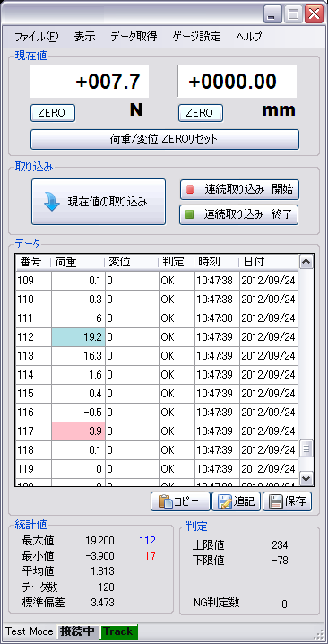Image resolution: width=328 pixels, height=644 pixels.
Task: Click load value -0.5 in row 116
Action: click(78, 413)
